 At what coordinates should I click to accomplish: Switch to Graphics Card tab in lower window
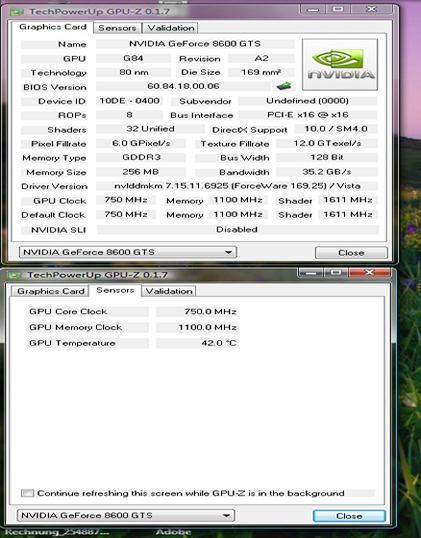[50, 291]
